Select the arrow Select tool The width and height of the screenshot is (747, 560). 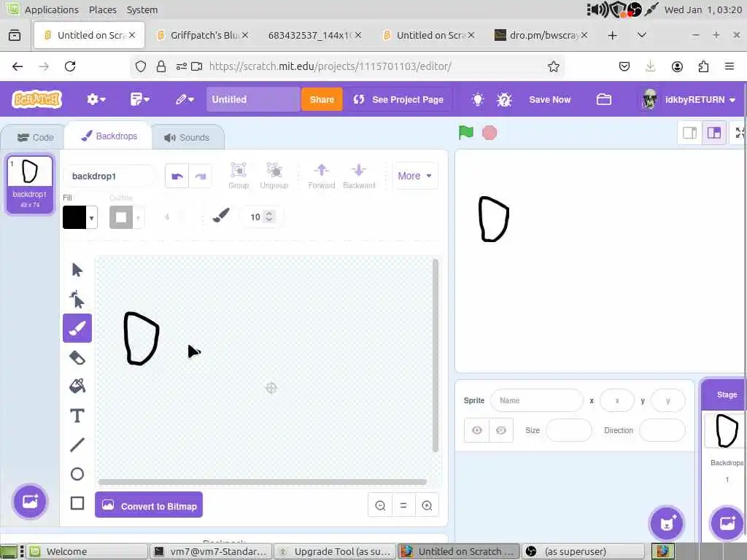(x=77, y=270)
